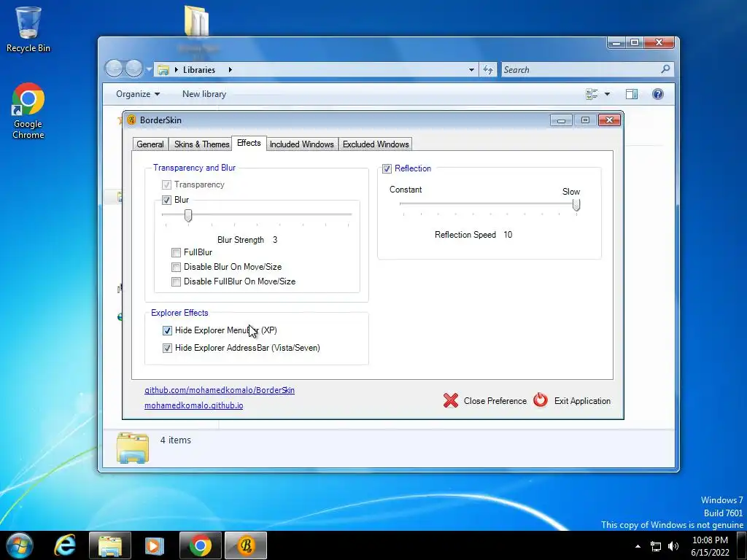The height and width of the screenshot is (560, 747).
Task: Uncheck Hide Explorer MenuBar (XP)
Action: pyautogui.click(x=167, y=330)
